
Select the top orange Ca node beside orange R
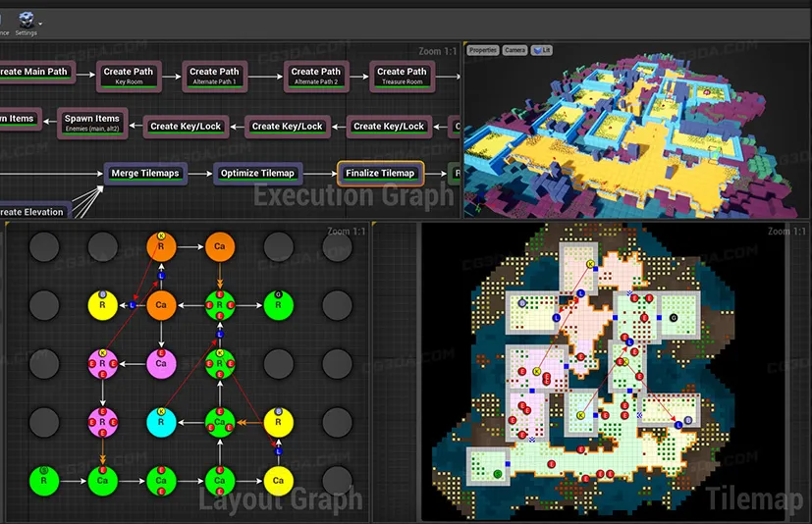click(x=220, y=246)
